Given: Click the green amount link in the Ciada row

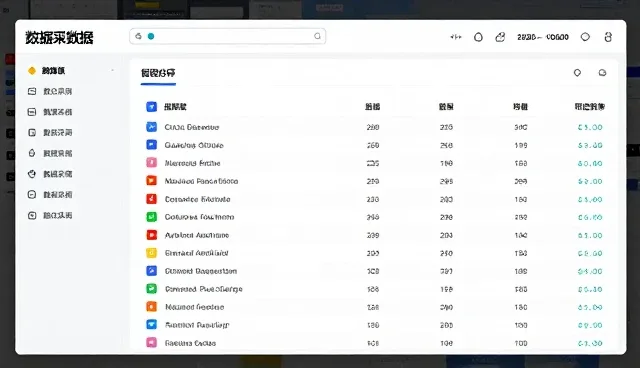Looking at the screenshot, I should (590, 127).
